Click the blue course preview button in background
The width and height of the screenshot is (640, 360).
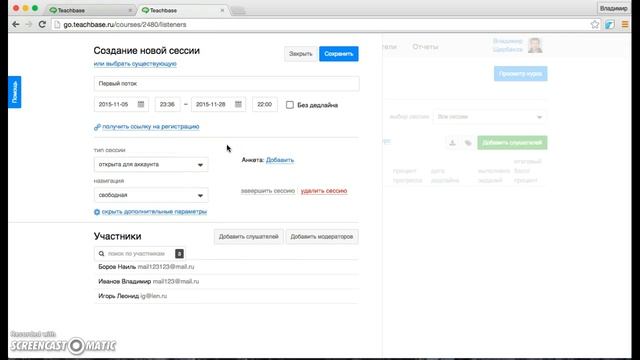click(x=520, y=74)
